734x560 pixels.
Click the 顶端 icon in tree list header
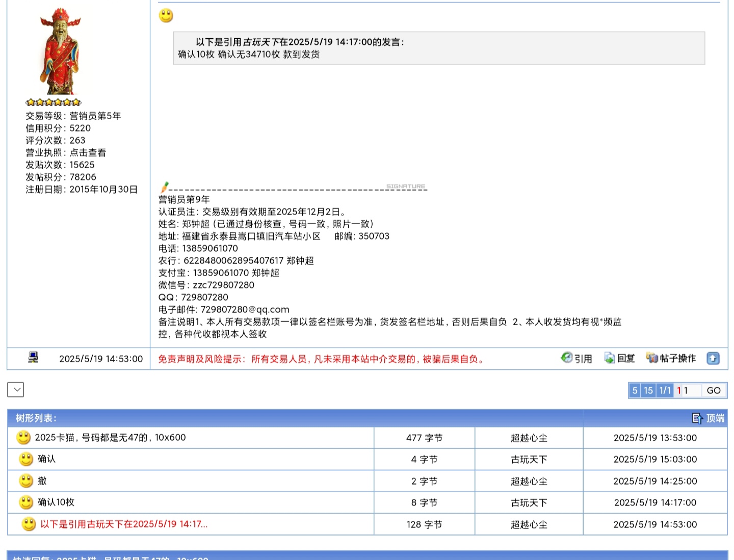pyautogui.click(x=697, y=418)
